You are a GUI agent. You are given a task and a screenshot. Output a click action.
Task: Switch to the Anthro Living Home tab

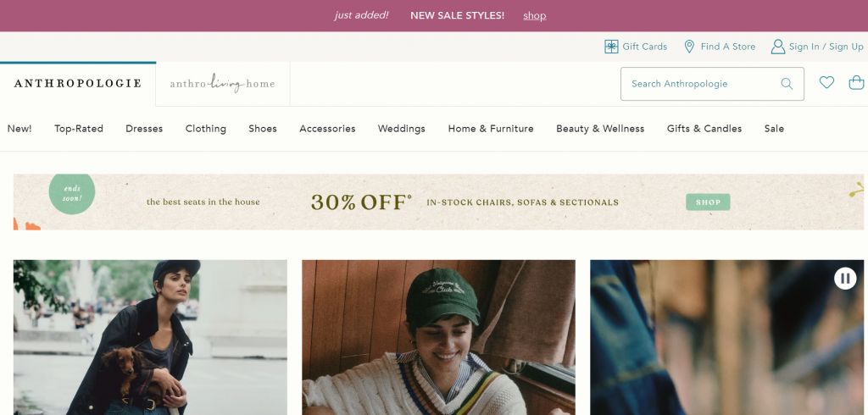tap(223, 84)
